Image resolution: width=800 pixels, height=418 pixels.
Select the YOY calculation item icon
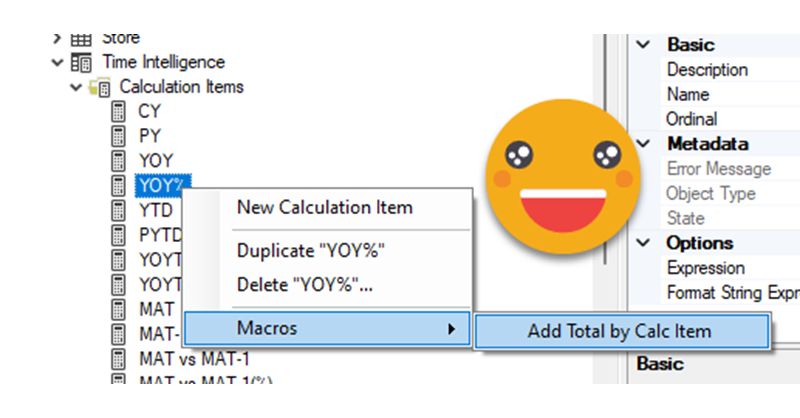coord(120,161)
